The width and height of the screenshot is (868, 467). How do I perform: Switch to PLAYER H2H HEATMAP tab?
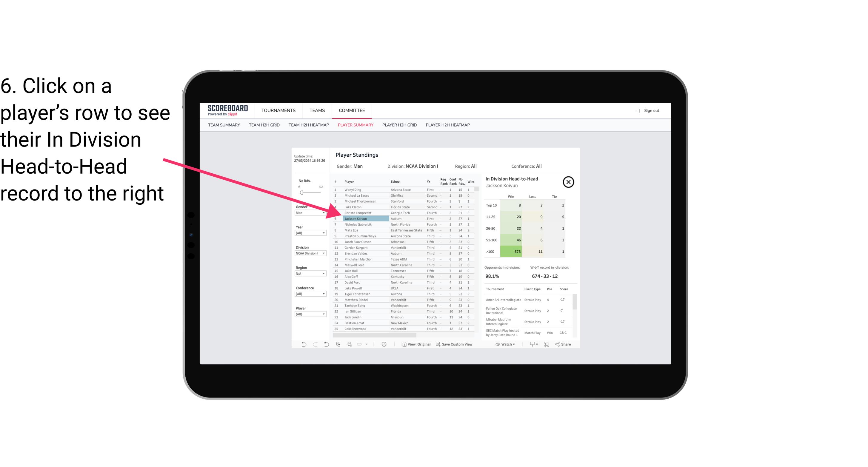pos(448,125)
